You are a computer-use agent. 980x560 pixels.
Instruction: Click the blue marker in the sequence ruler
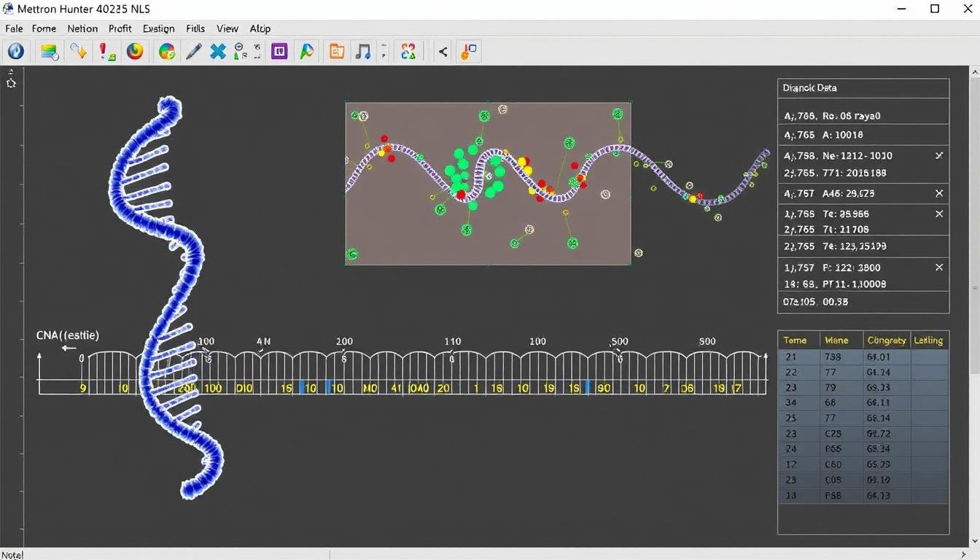point(303,387)
